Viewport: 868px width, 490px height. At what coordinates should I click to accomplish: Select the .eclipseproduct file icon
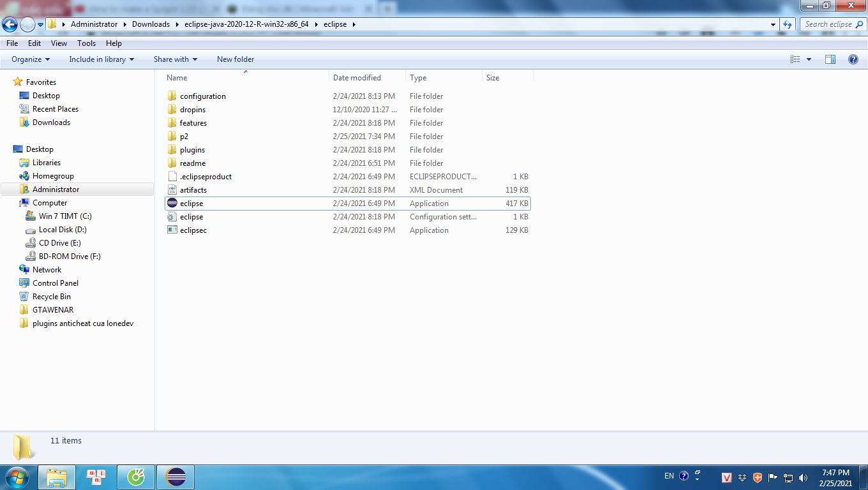coord(172,177)
